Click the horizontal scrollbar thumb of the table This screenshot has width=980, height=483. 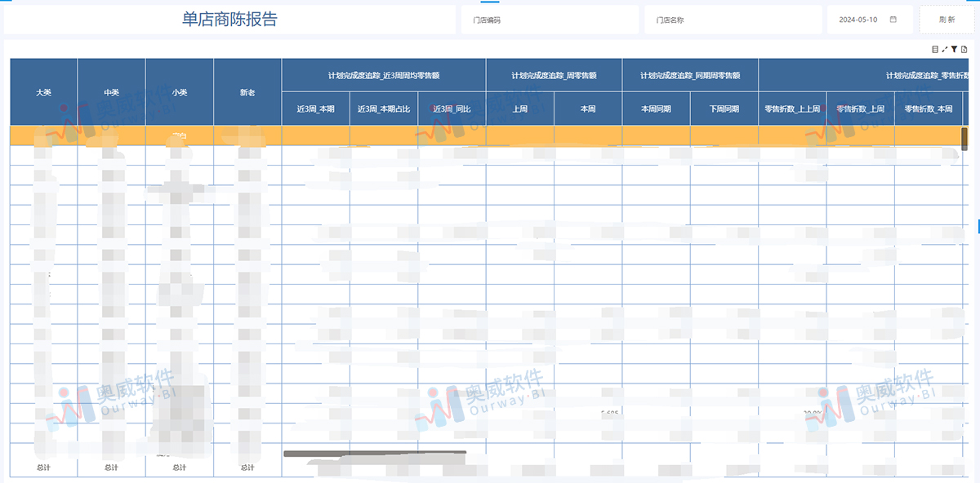pyautogui.click(x=375, y=452)
